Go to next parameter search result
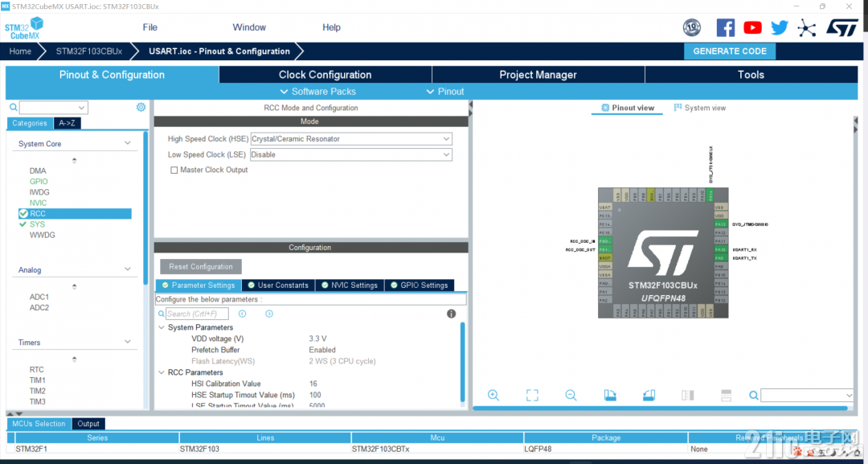868x464 pixels. click(x=269, y=314)
